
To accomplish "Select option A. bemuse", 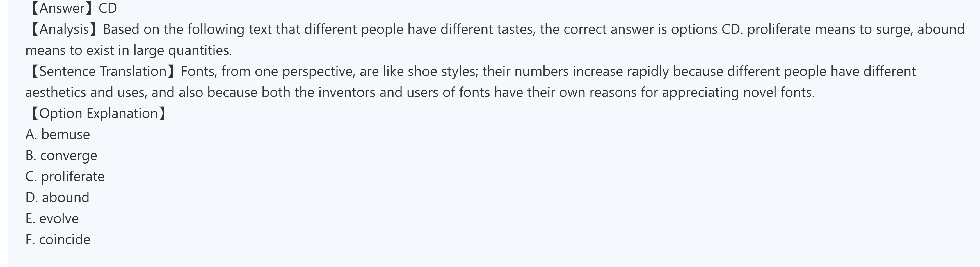I will (x=58, y=135).
